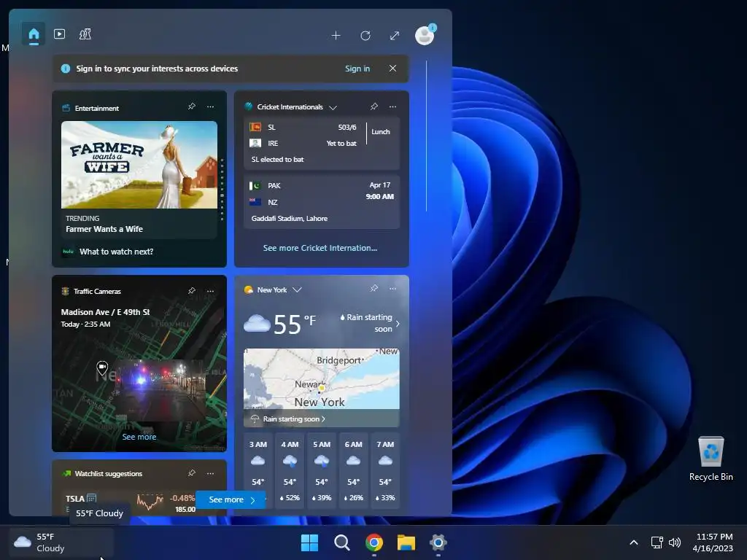This screenshot has width=747, height=560.
Task: Pin the Watchlist suggestions widget
Action: coord(192,473)
